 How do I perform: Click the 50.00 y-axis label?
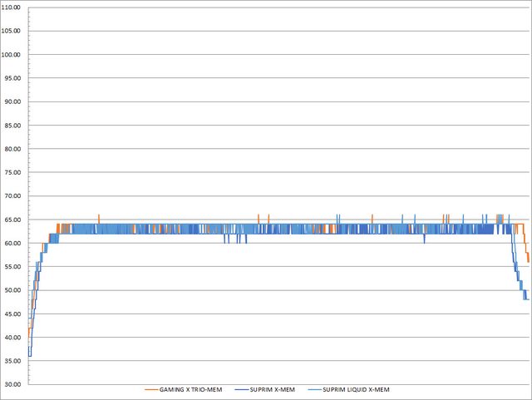click(15, 290)
